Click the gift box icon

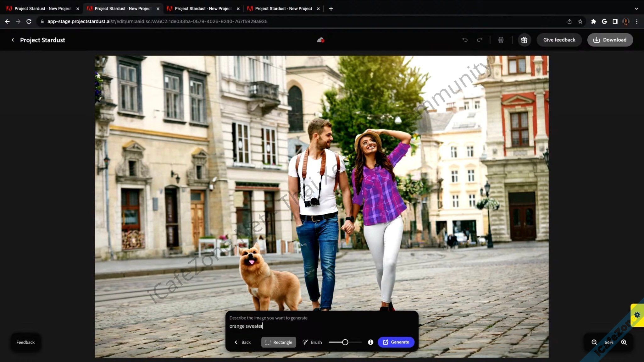(x=524, y=40)
